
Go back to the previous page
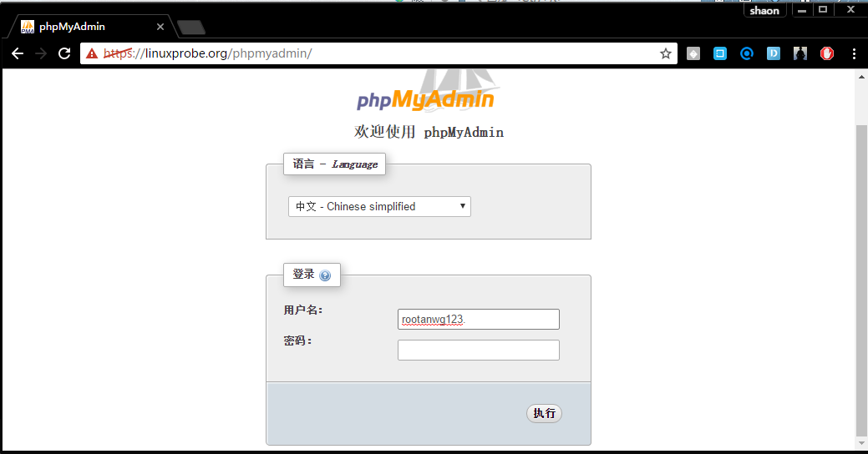(18, 53)
